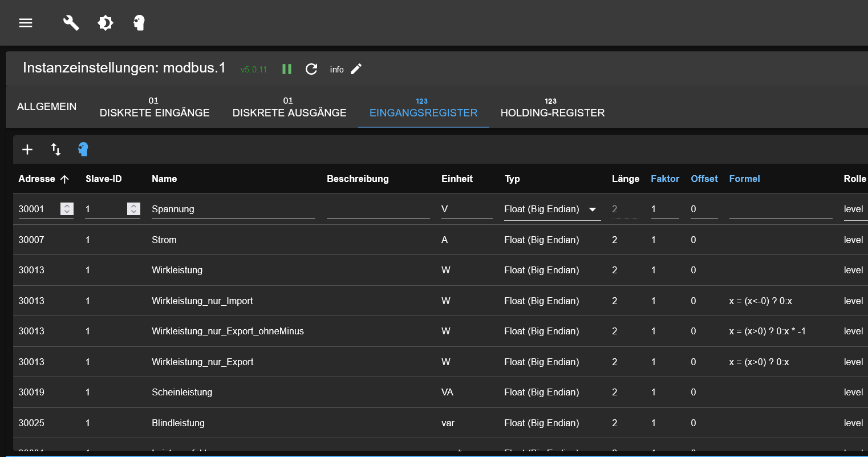Image resolution: width=868 pixels, height=457 pixels.
Task: Click the Einheit field containing V
Action: [x=467, y=209]
